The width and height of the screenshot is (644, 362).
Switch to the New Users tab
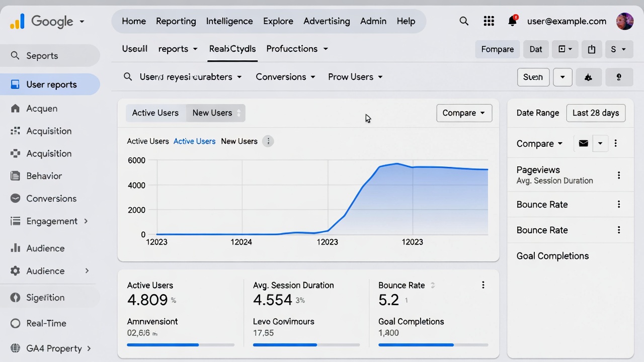click(212, 113)
